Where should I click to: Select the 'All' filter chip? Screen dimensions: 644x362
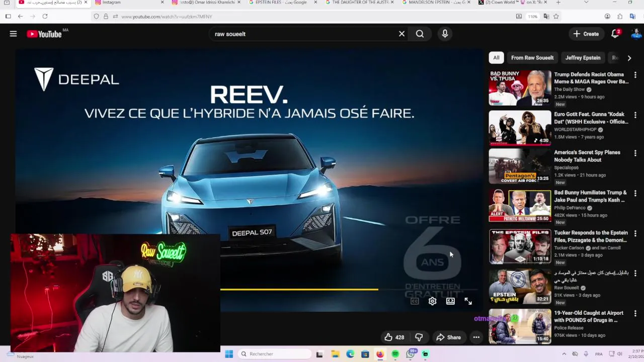click(496, 58)
